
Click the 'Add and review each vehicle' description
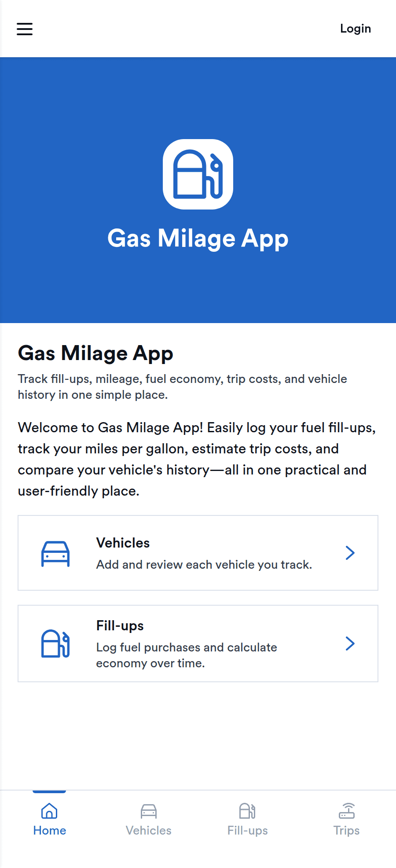click(x=204, y=565)
